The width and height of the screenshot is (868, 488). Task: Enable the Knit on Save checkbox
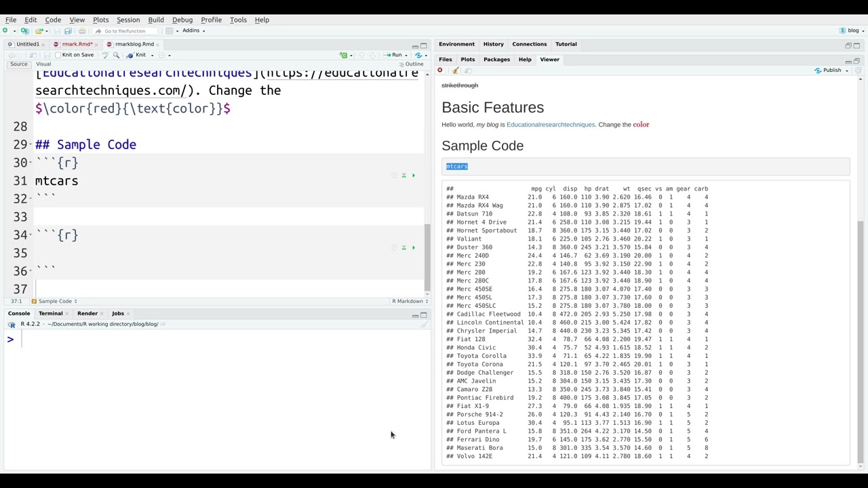click(x=58, y=55)
